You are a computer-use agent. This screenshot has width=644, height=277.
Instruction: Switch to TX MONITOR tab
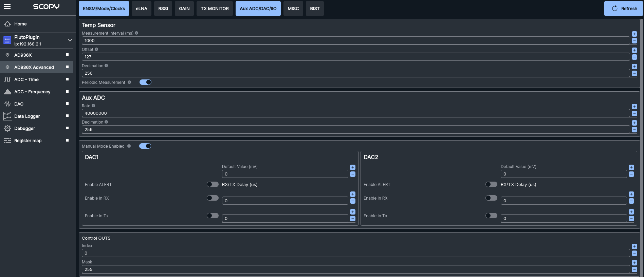tap(215, 8)
